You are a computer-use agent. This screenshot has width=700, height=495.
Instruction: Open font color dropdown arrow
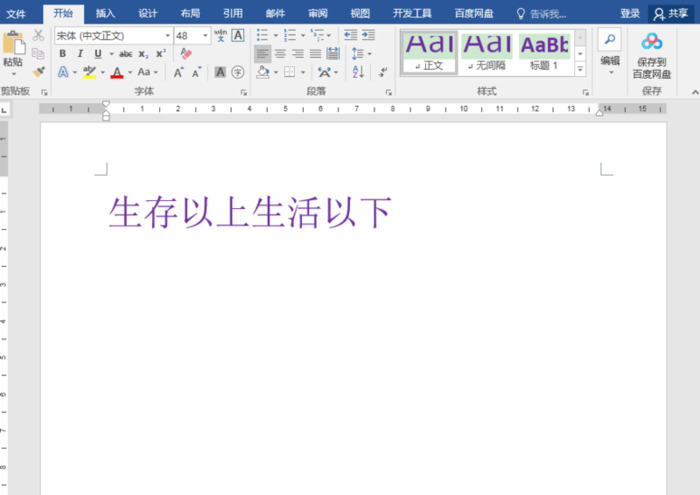click(130, 72)
